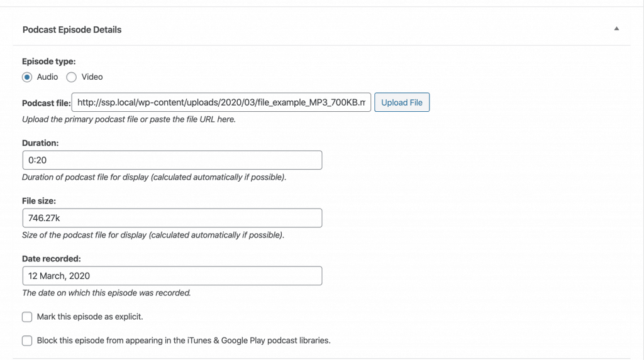Click the Podcast Episode Details heading
Image resolution: width=644 pixels, height=360 pixels.
pyautogui.click(x=72, y=30)
